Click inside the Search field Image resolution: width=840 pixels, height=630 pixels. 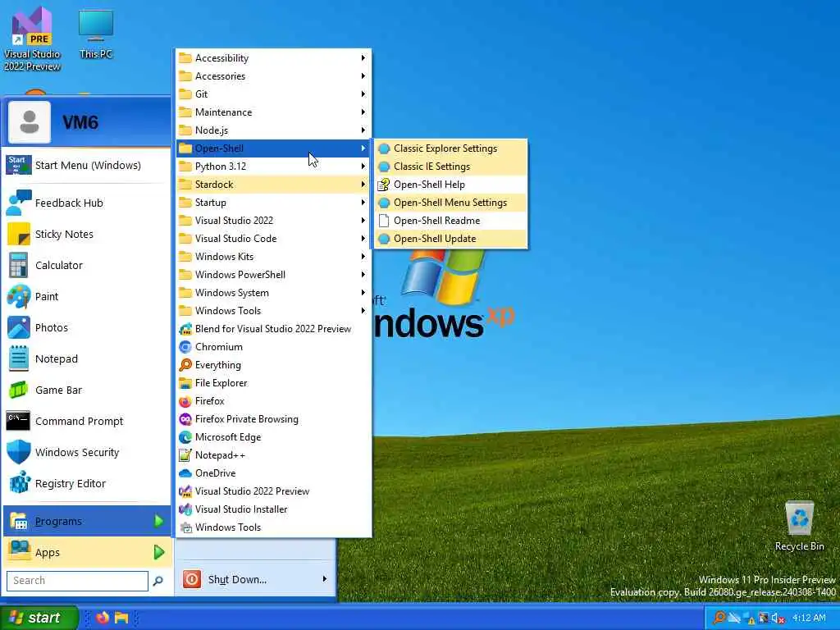point(77,581)
